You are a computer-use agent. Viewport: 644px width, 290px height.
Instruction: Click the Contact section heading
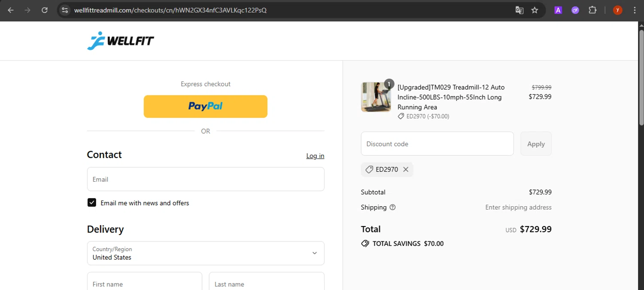pyautogui.click(x=104, y=155)
